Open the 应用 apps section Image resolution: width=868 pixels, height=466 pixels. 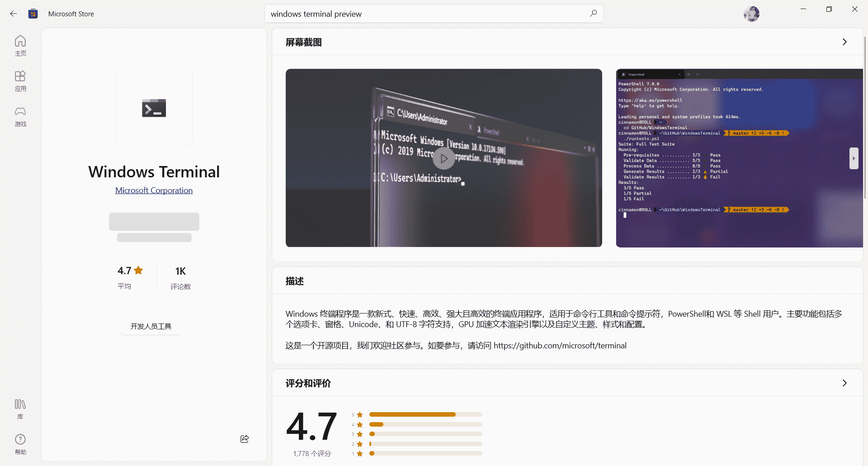point(20,81)
